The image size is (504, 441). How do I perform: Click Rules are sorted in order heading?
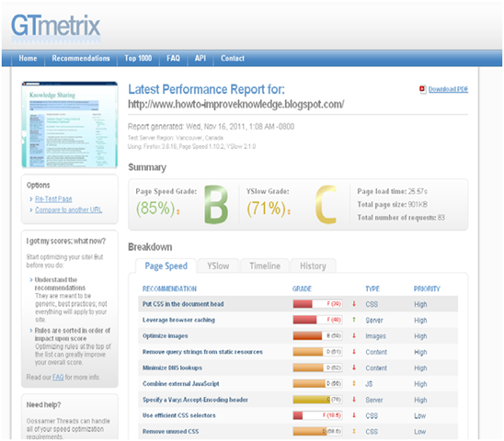(73, 334)
